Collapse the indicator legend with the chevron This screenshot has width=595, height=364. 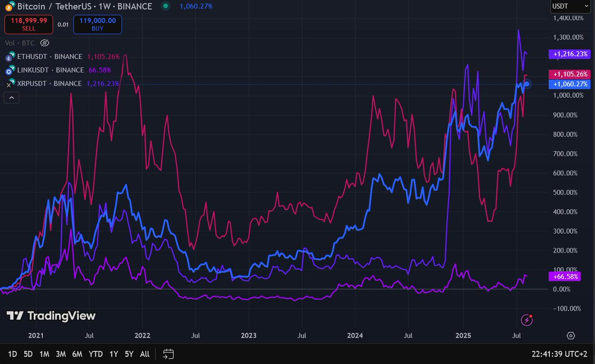coord(11,98)
